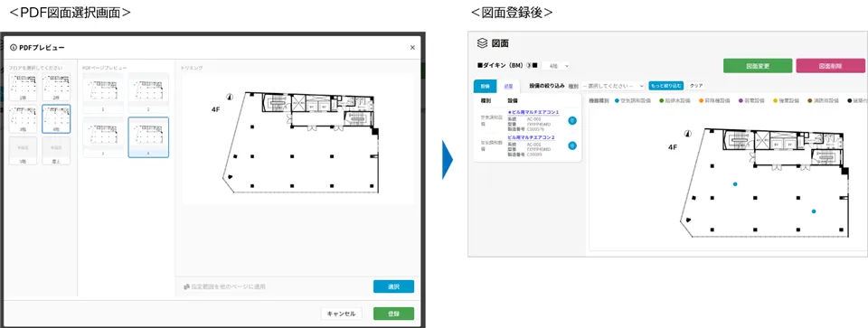The image size is (868, 328).
Task: Click the layers icon beside 図面 heading
Action: click(x=482, y=43)
